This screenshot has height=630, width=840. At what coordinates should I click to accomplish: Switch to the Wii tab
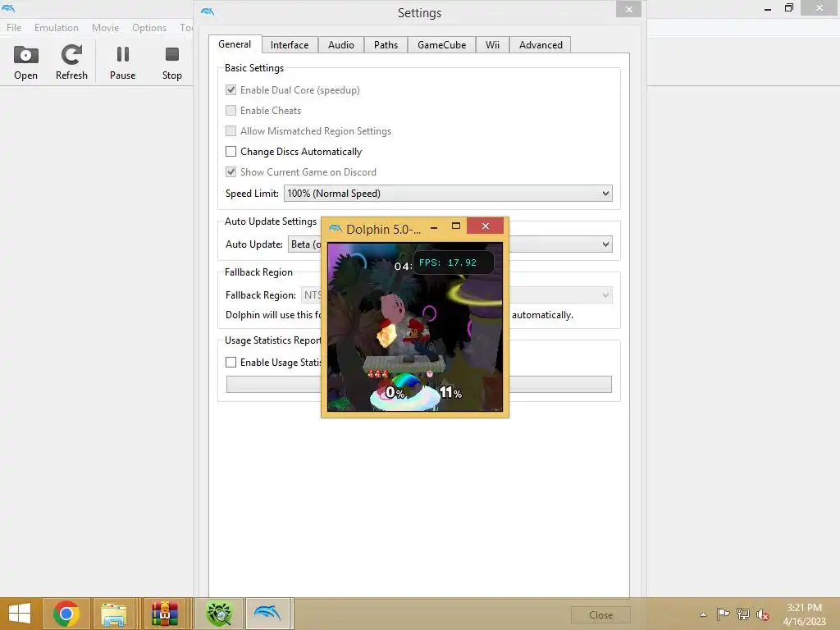(492, 45)
